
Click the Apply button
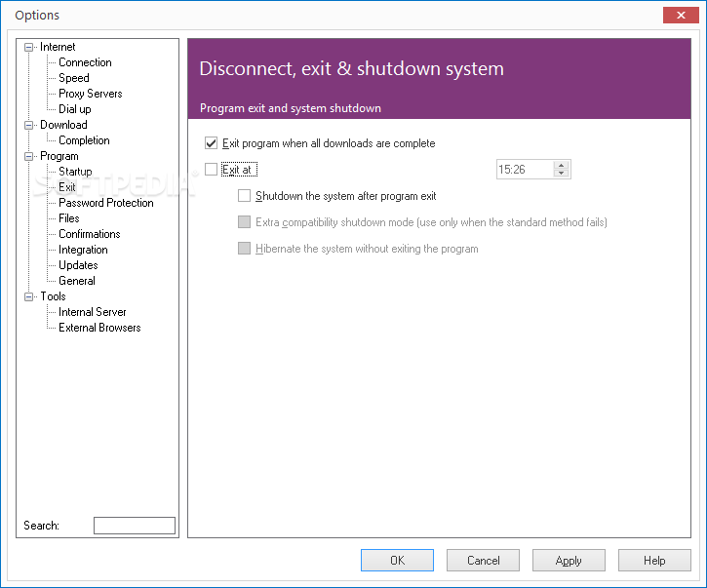point(569,561)
